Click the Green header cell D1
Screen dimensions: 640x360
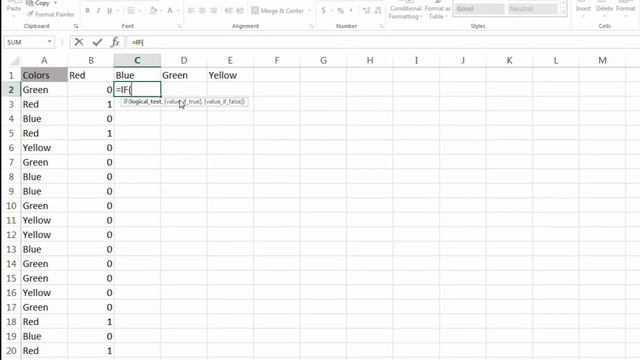[184, 75]
